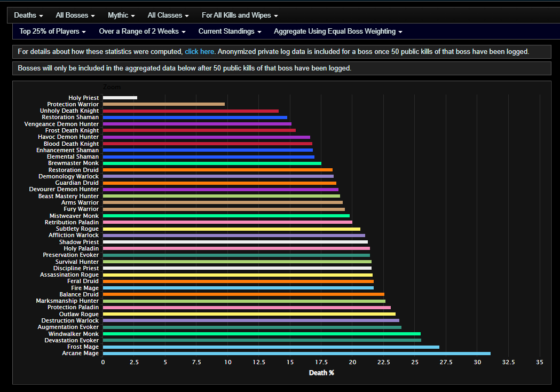
Task: Click the Shadow Priest label
Action: 79,242
